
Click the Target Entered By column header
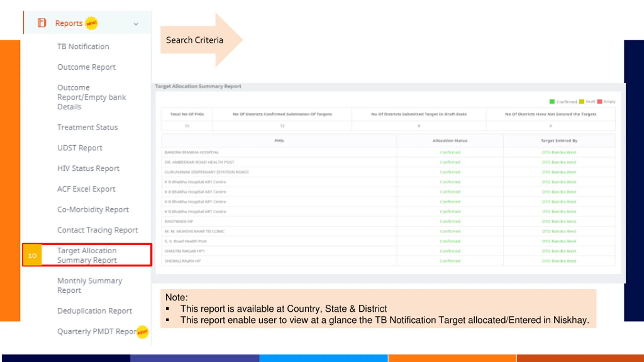559,141
